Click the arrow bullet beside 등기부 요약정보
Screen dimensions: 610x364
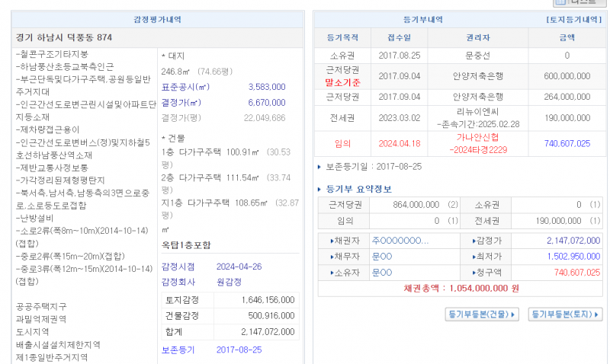[x=320, y=189]
